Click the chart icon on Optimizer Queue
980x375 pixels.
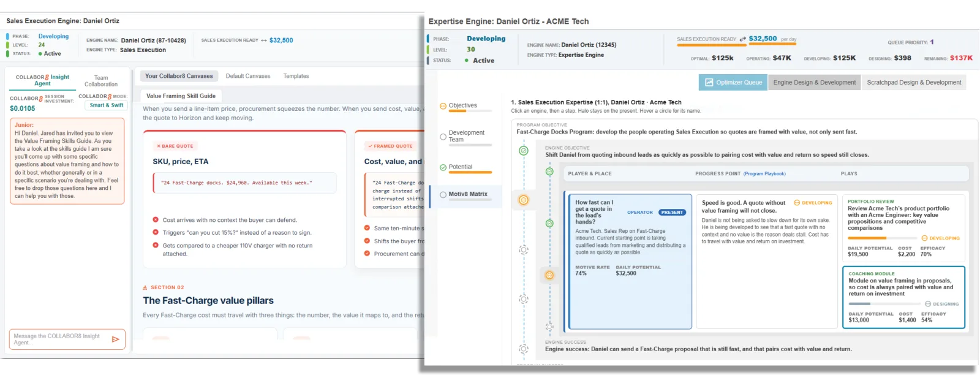(709, 82)
